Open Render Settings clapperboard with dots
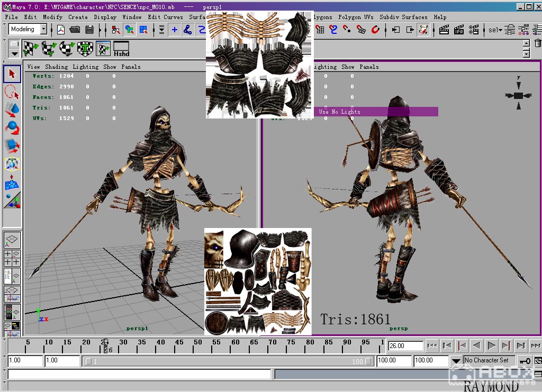This screenshot has height=392, width=542. [474, 30]
